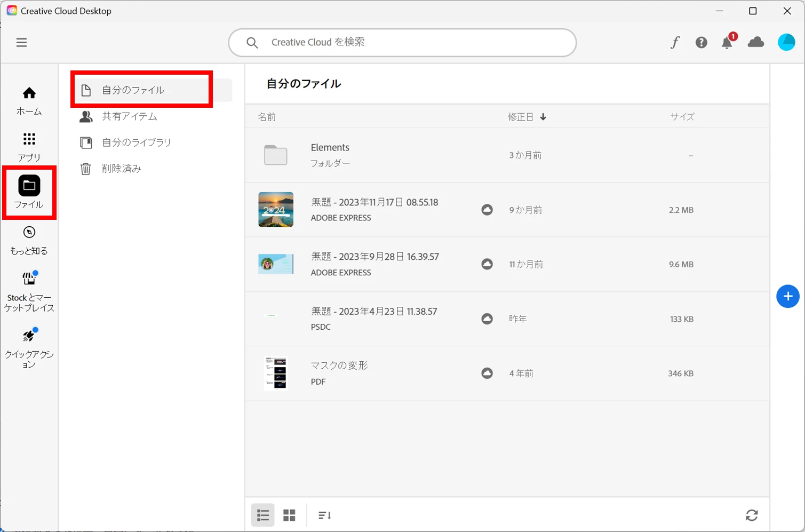Open the 2023年9月28日 file thumbnail

click(276, 264)
